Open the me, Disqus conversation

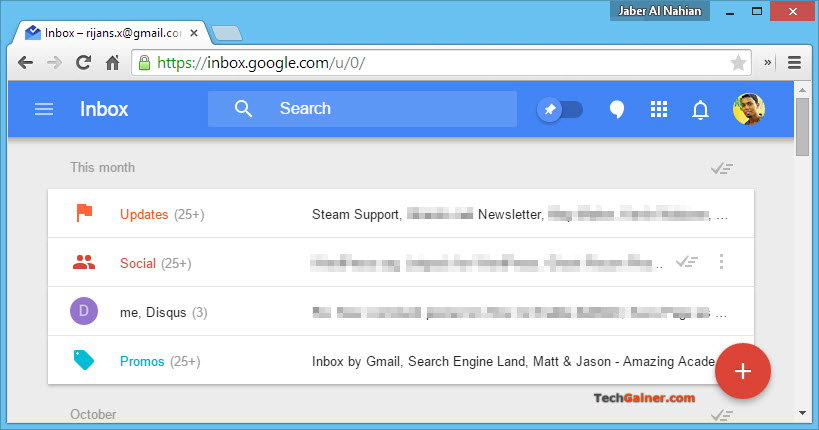tap(401, 311)
